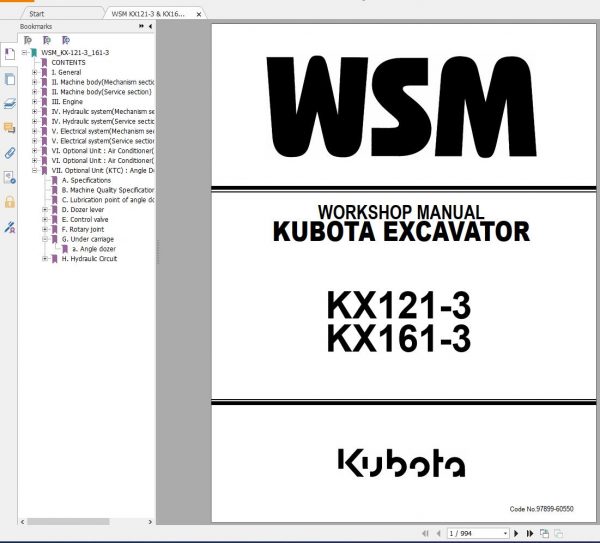Click the third bookmark toolbar icon

click(x=66, y=40)
